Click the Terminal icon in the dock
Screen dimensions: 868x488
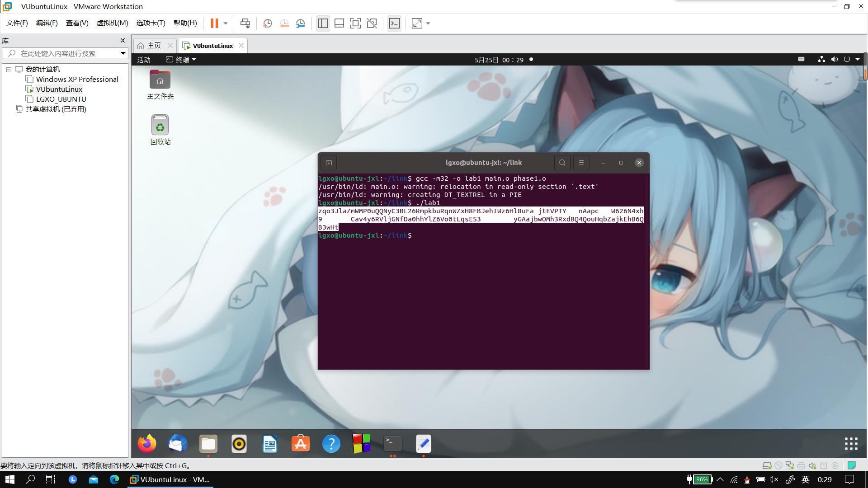393,444
